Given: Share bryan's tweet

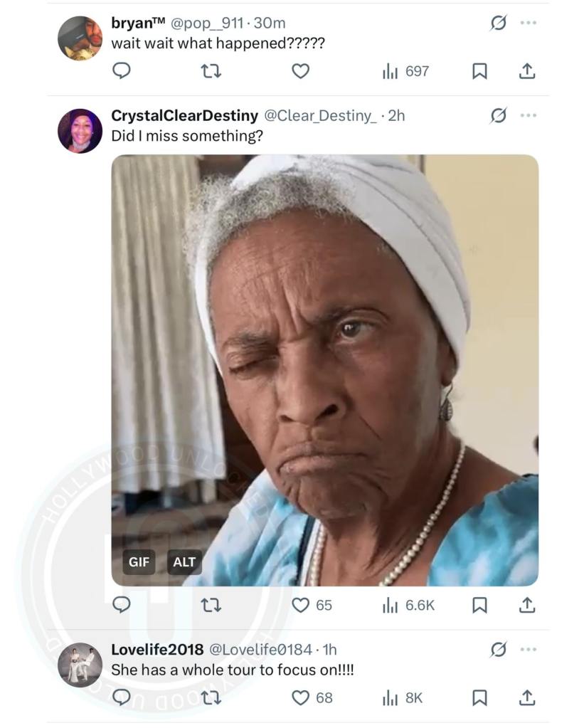Looking at the screenshot, I should 526,71.
